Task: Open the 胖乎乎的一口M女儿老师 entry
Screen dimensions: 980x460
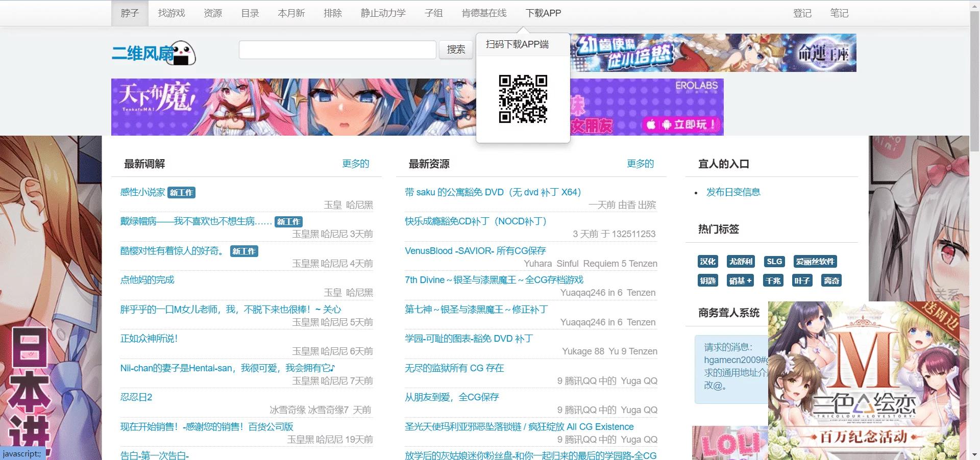Action: click(231, 310)
